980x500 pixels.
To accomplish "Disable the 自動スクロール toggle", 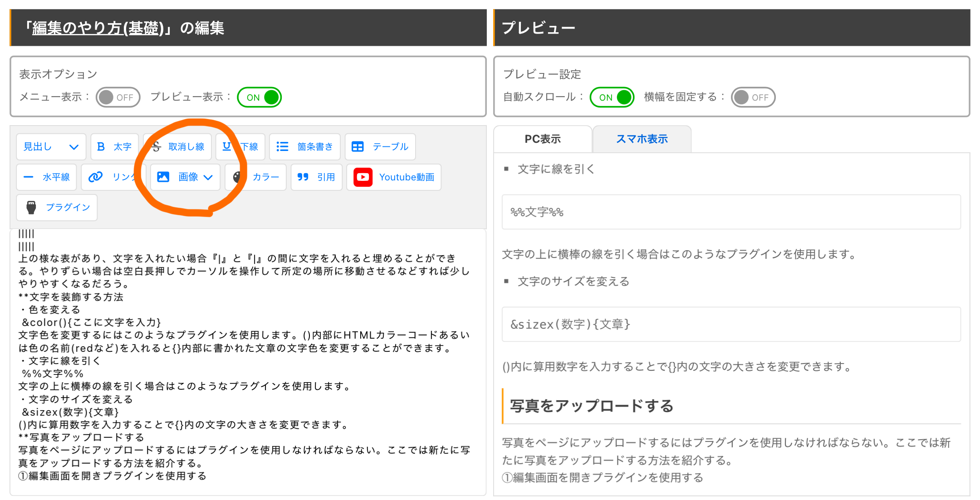I will [x=612, y=97].
